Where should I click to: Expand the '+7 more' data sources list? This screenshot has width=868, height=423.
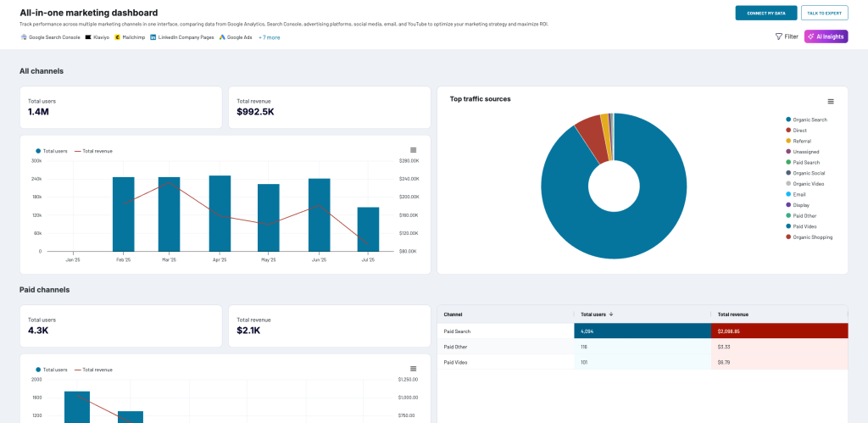pyautogui.click(x=269, y=37)
